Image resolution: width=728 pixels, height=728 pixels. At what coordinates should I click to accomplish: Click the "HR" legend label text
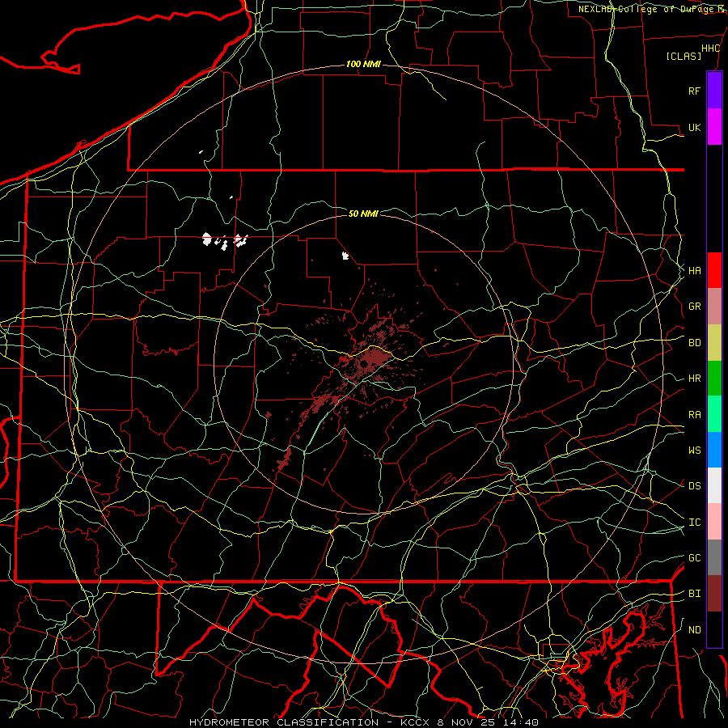694,379
